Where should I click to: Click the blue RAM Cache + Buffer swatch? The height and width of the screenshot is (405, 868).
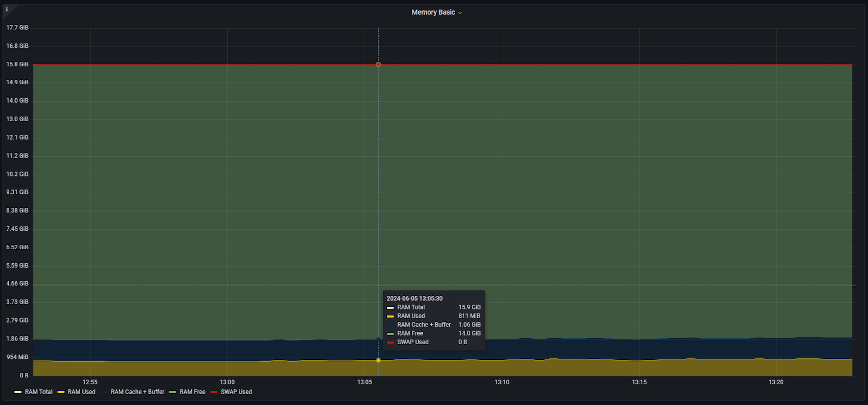(104, 392)
